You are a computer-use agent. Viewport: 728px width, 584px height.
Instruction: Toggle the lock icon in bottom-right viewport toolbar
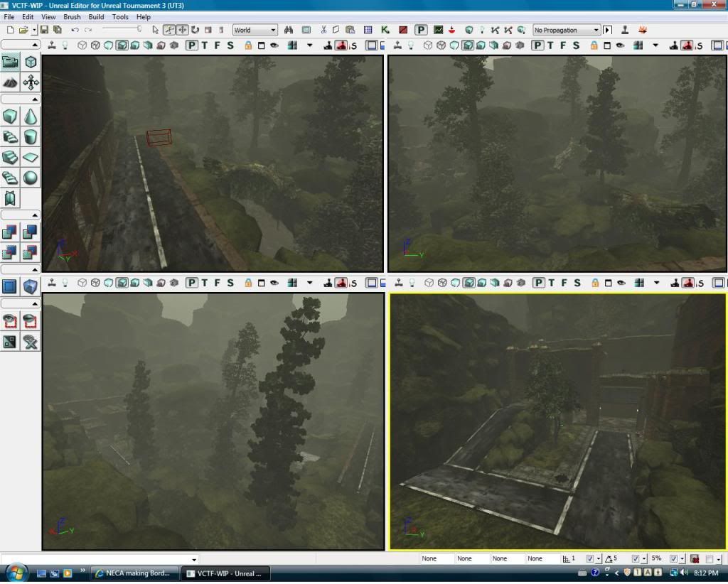(595, 283)
